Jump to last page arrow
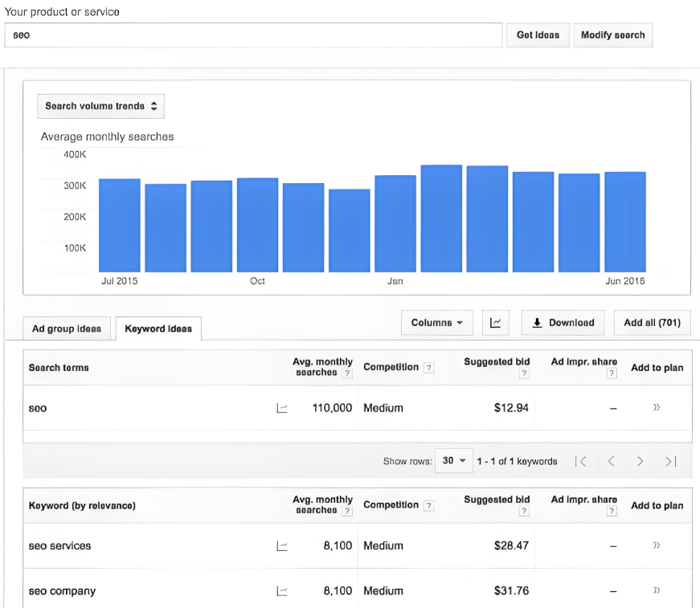This screenshot has height=608, width=700. tap(670, 461)
